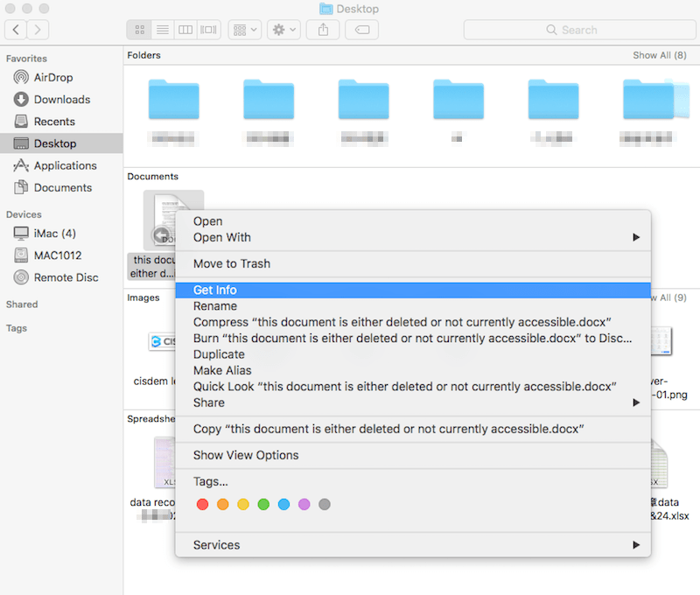Open the action gear menu
This screenshot has width=700, height=595.
point(282,29)
